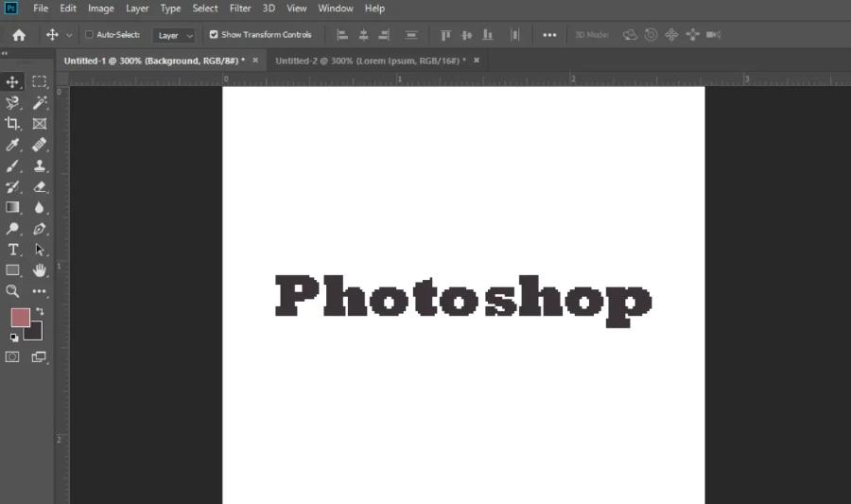Distribute horizontally button
The width and height of the screenshot is (851, 504).
(x=514, y=35)
